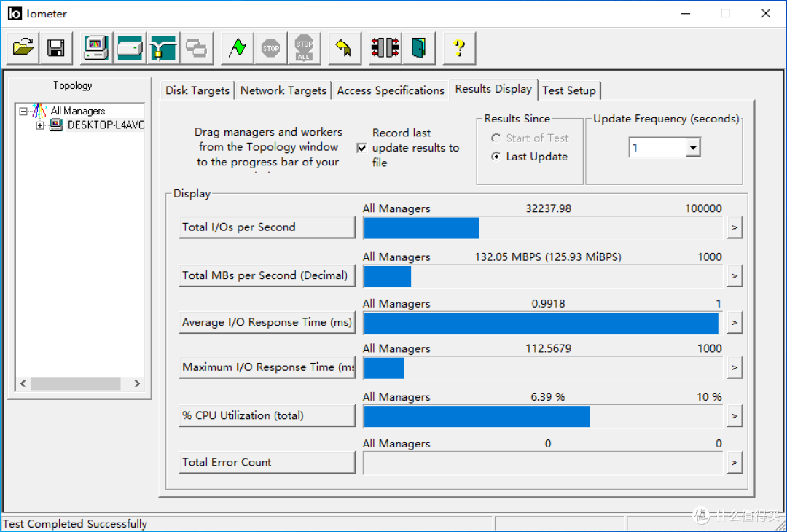
Task: Select the All Managers tree node
Action: point(78,111)
